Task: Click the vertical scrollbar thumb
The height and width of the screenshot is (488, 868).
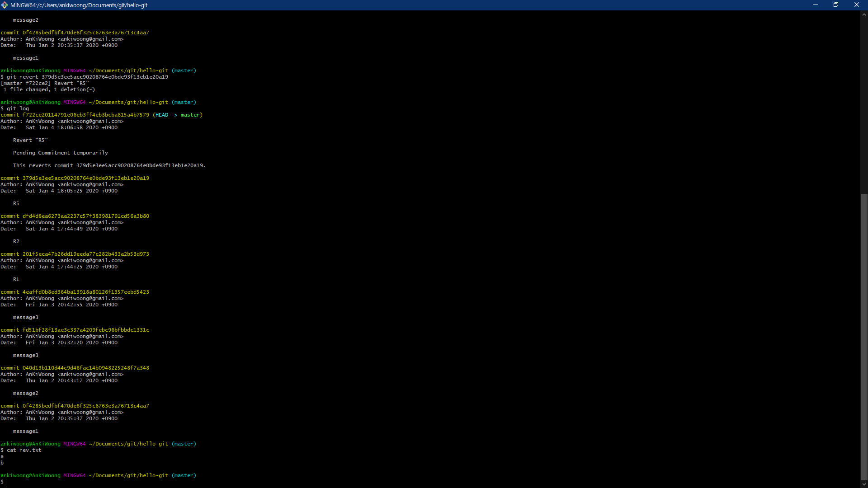Action: coord(864,337)
